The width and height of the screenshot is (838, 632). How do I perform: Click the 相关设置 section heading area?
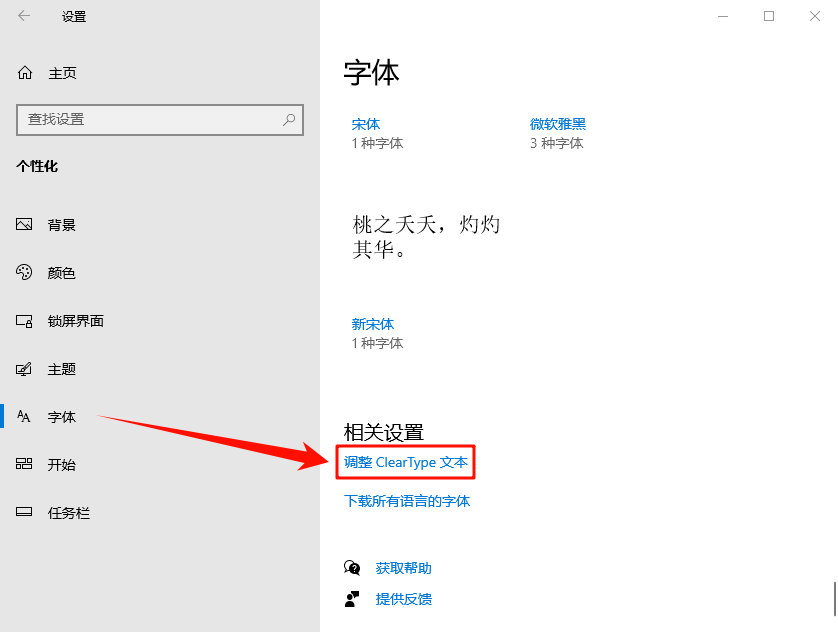tap(385, 432)
